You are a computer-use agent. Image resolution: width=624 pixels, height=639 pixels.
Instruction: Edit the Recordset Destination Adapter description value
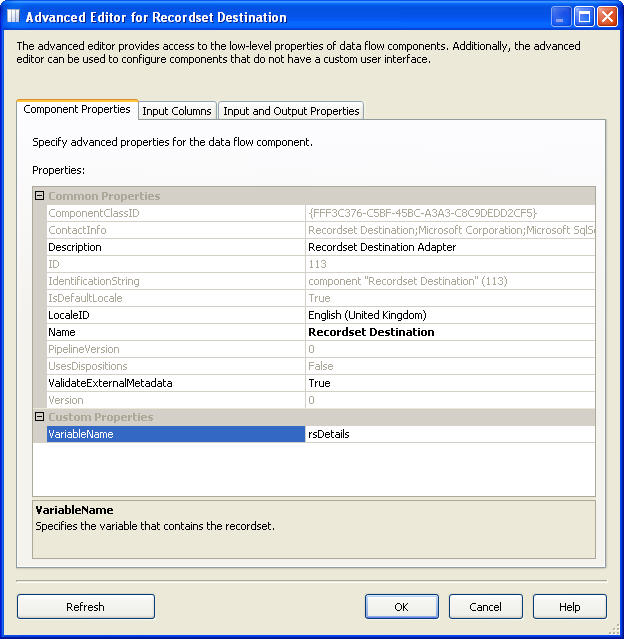pyautogui.click(x=449, y=247)
